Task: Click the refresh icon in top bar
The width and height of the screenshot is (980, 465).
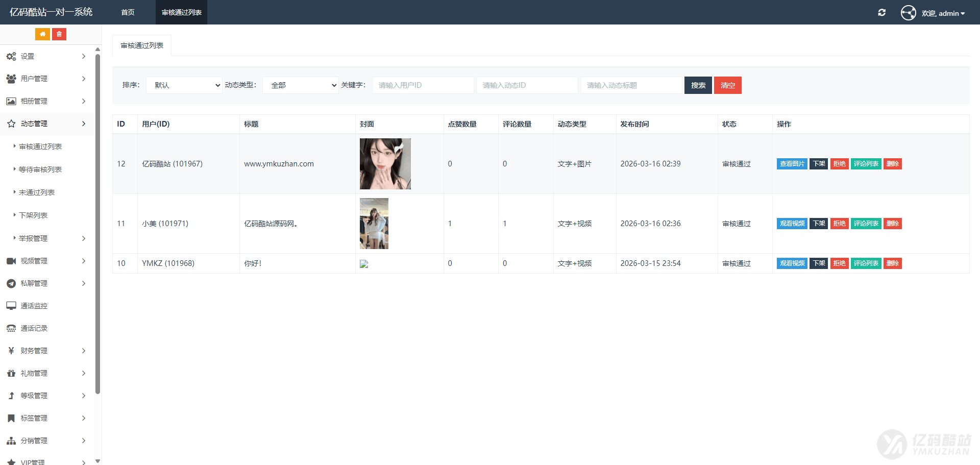Action: 881,13
